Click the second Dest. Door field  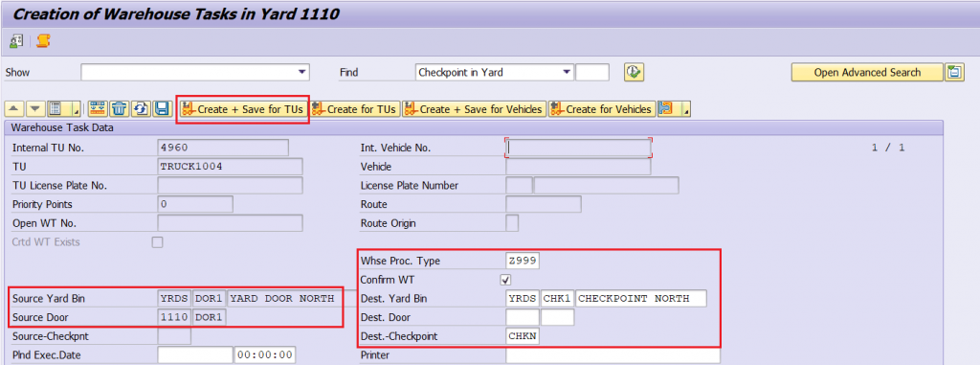[x=558, y=317]
